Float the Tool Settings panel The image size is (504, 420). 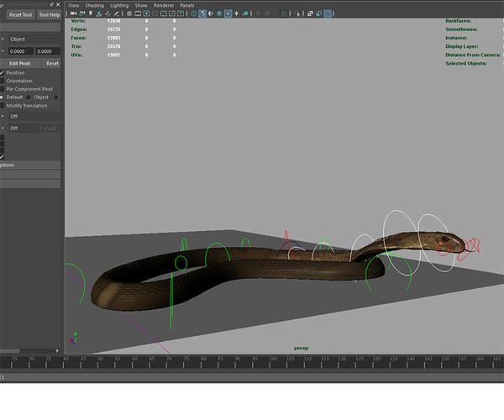tap(52, 4)
